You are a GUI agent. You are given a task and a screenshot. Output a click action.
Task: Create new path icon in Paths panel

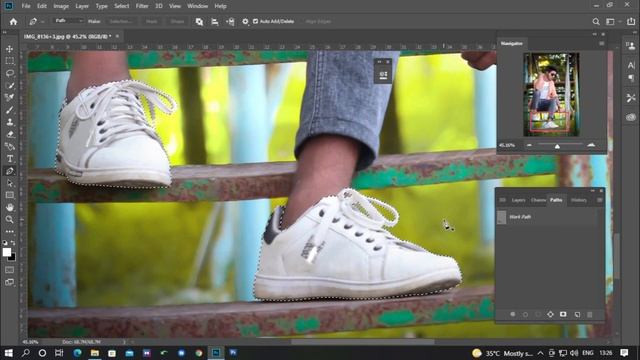[x=577, y=314]
